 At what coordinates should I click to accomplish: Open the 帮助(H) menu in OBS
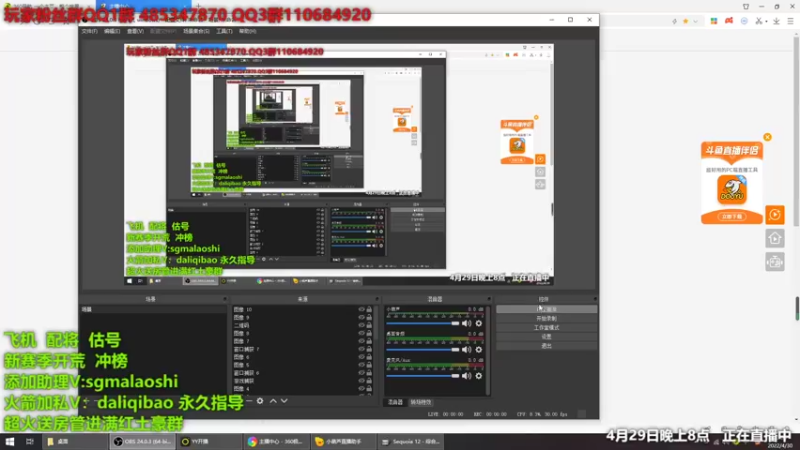coord(247,31)
